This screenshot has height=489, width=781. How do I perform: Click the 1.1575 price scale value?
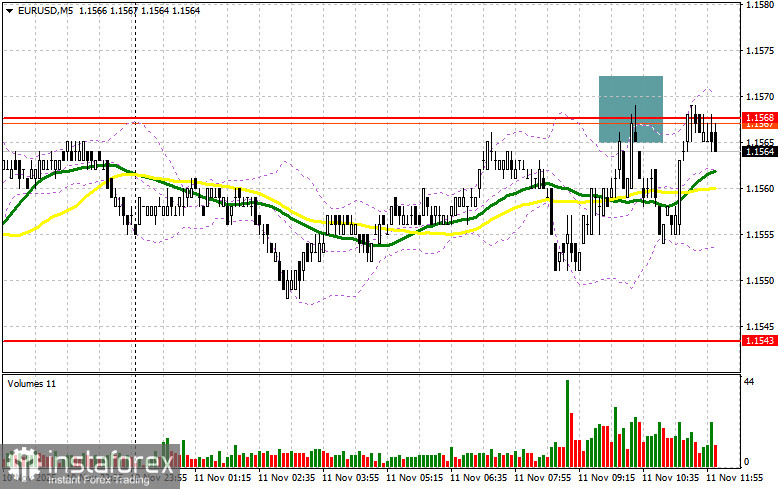760,51
